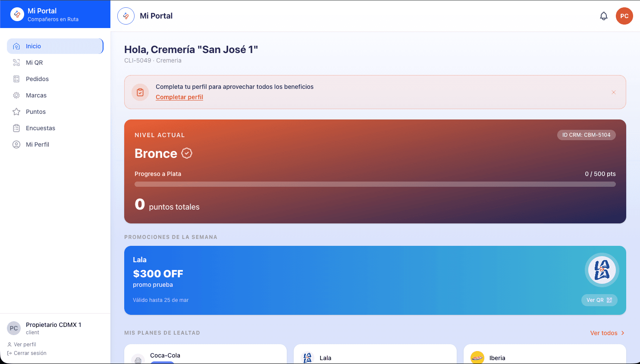
Task: Click the Iberia brand logo icon
Action: [x=477, y=358]
